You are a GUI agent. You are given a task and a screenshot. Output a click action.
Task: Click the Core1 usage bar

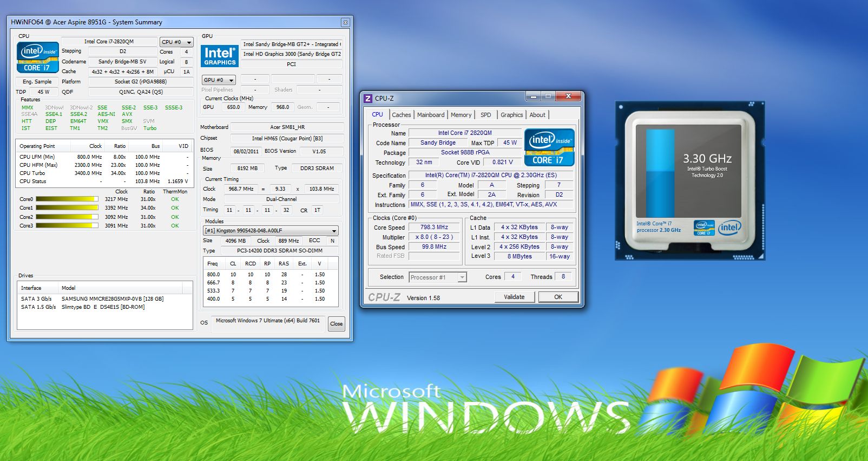click(67, 208)
